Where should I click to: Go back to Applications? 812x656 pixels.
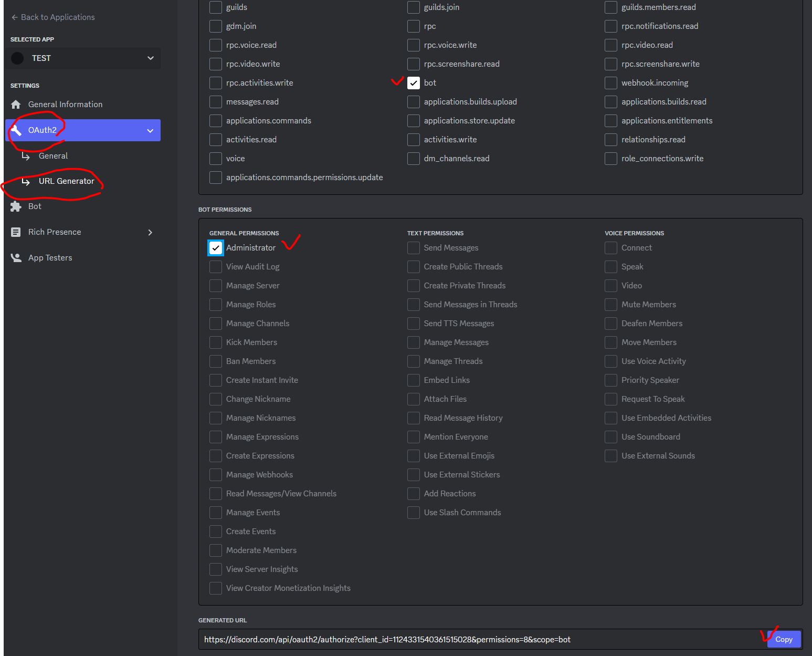(53, 17)
